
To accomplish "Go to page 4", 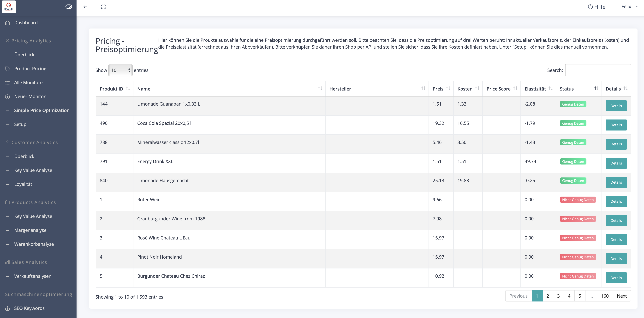I will coord(569,296).
